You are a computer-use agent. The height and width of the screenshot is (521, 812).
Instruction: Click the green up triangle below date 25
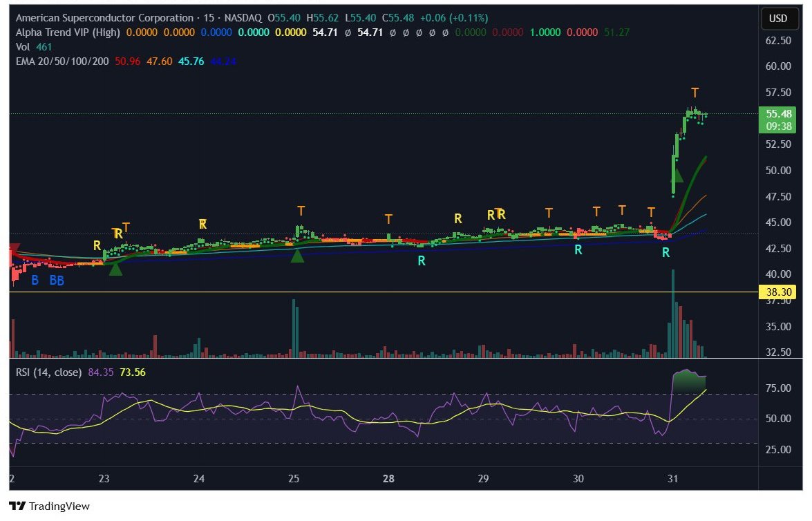(x=296, y=256)
